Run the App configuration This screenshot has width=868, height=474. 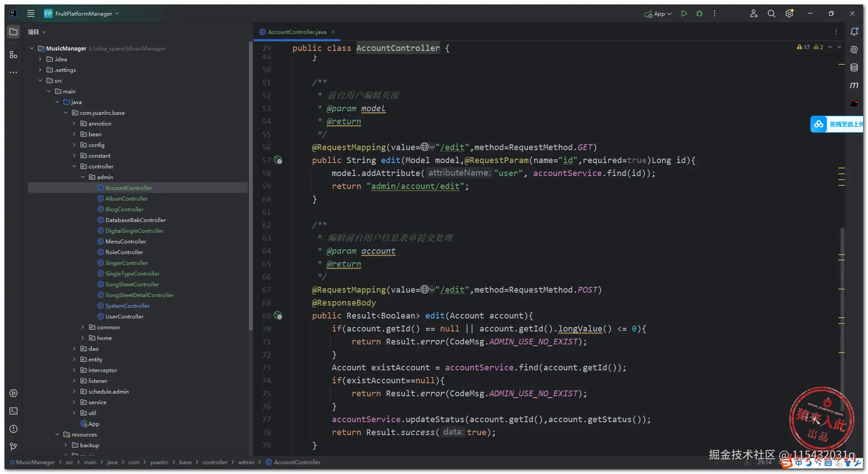(x=684, y=13)
